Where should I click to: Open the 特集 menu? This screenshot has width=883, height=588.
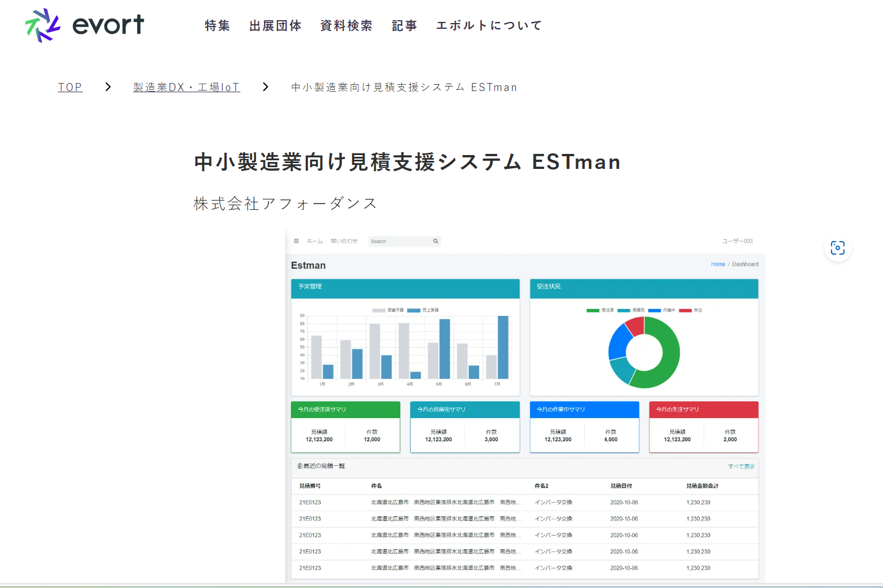(217, 25)
